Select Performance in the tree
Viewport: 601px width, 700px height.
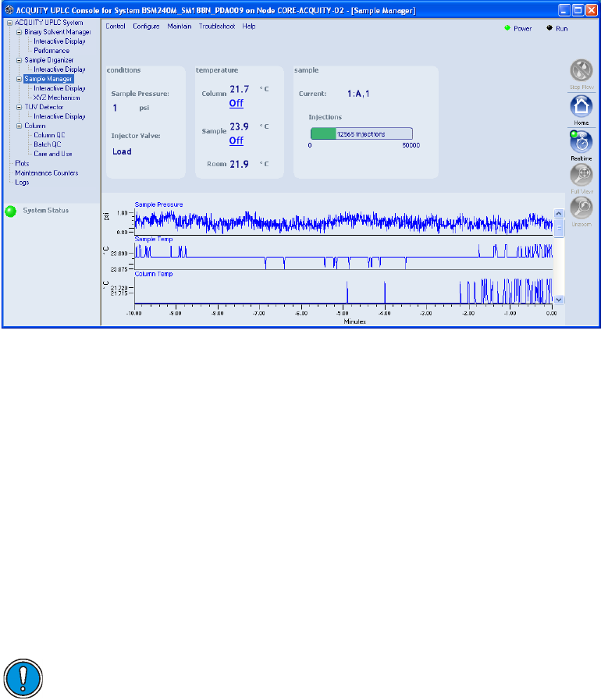tap(52, 51)
